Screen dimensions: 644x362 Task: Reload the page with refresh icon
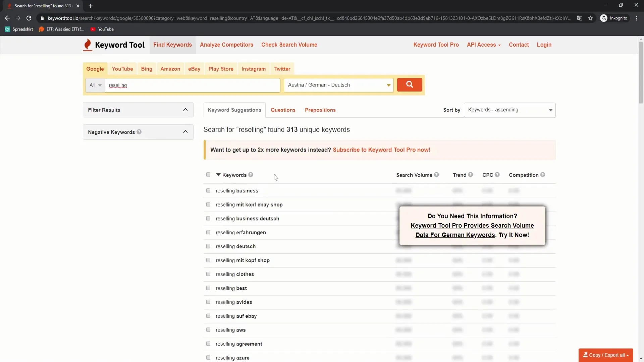tap(29, 18)
